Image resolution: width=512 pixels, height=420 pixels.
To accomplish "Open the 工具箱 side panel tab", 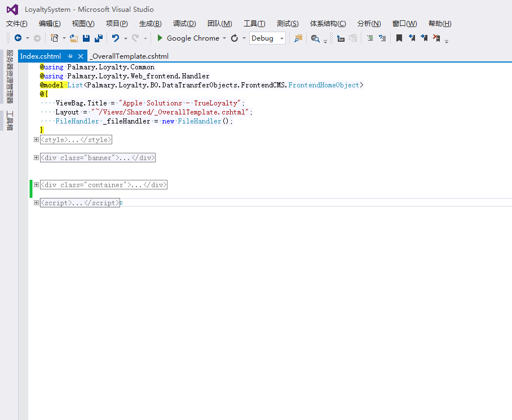I will tap(10, 121).
